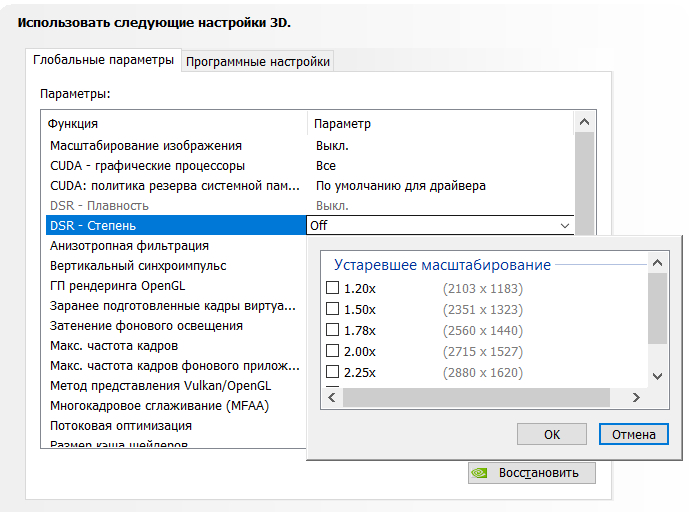Open the DSR - Степень dropdown arrow
700x512 pixels.
tap(565, 226)
